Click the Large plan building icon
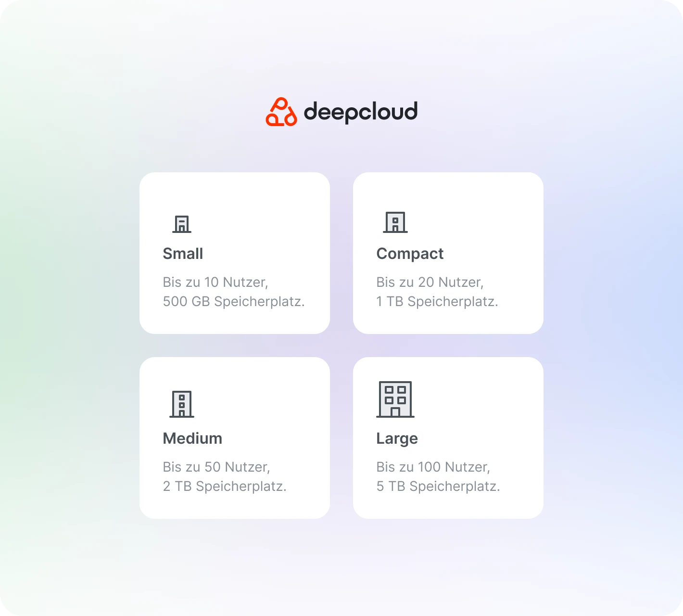The image size is (683, 616). click(x=395, y=399)
